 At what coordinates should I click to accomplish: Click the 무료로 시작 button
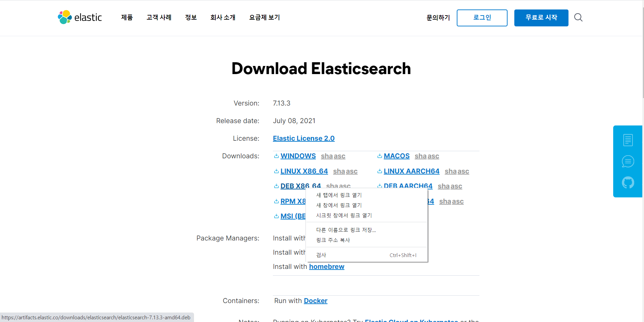(541, 18)
